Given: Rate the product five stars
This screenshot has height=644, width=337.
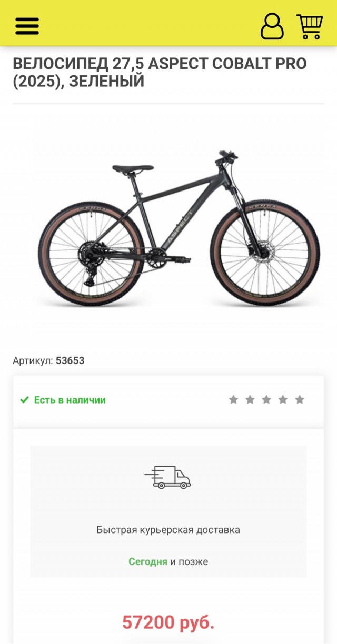Looking at the screenshot, I should coord(300,400).
